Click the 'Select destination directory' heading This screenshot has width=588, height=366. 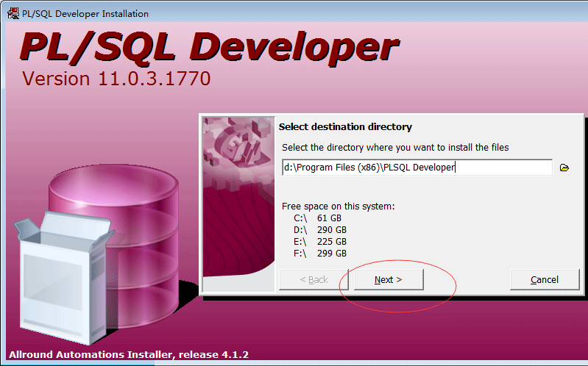[x=345, y=127]
